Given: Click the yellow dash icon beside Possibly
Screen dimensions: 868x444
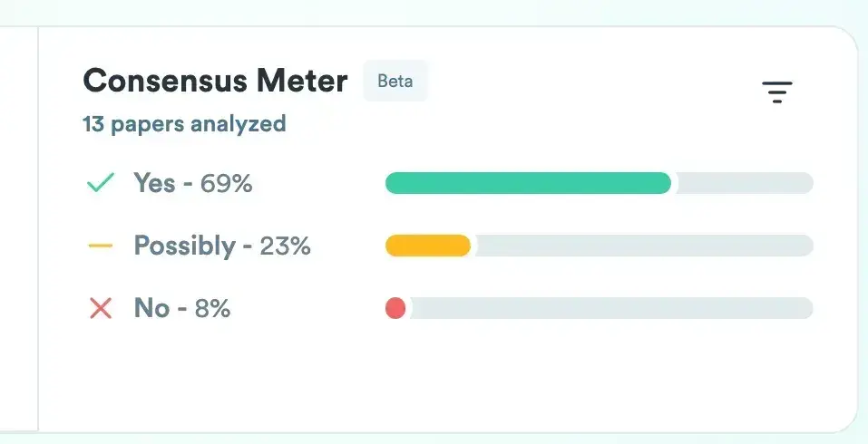Looking at the screenshot, I should pos(100,246).
